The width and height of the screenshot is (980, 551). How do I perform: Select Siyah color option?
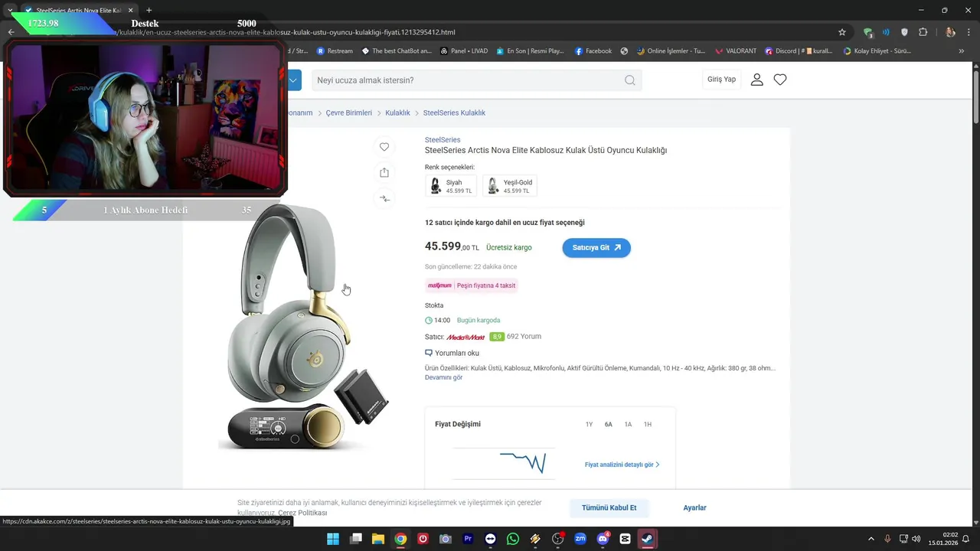[451, 186]
